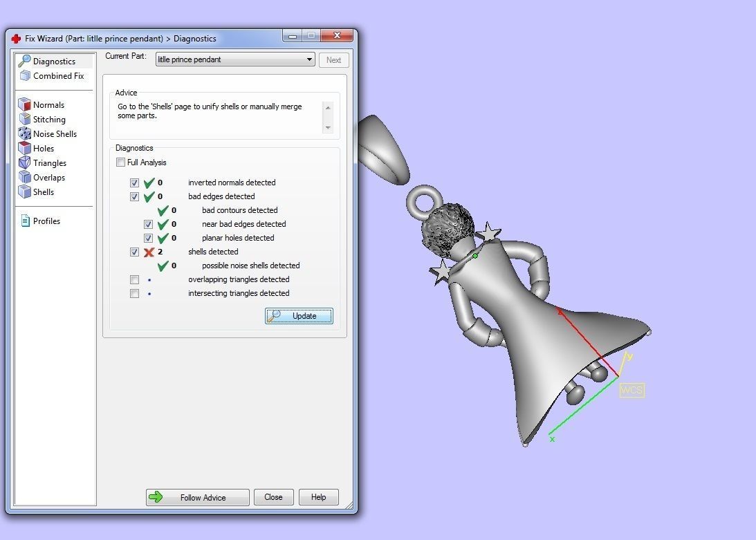This screenshot has height=540, width=756.
Task: Go to the Shells page
Action: 44,192
